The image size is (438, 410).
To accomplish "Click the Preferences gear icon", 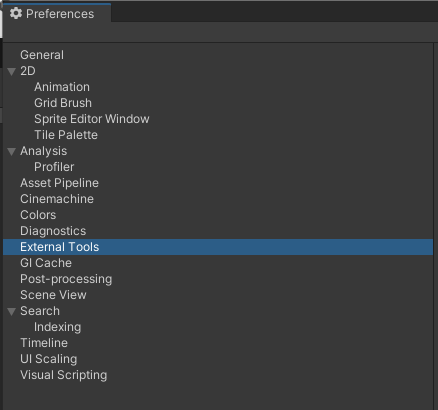I will (x=16, y=13).
